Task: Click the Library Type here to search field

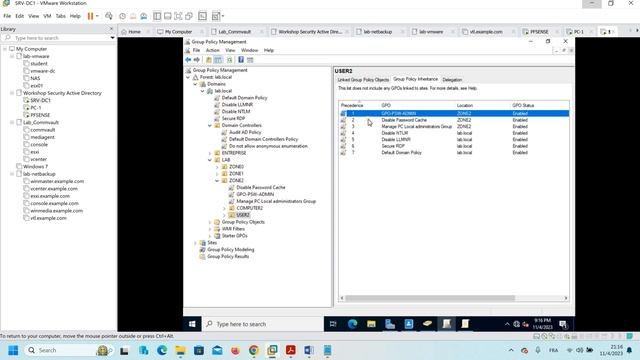Action: pos(58,38)
